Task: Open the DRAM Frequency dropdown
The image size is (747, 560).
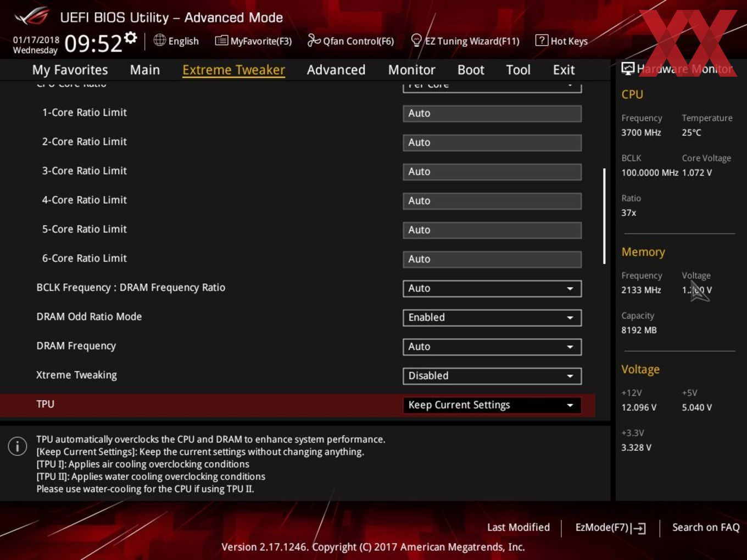Action: coord(492,346)
